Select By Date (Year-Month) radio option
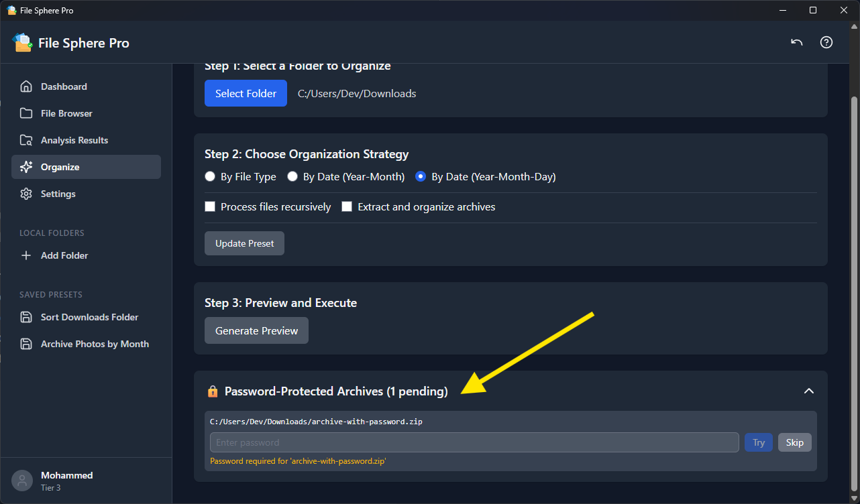The width and height of the screenshot is (860, 504). pyautogui.click(x=292, y=177)
